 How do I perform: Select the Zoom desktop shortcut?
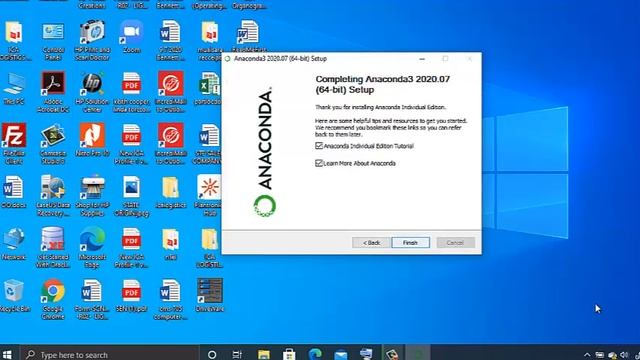tap(131, 38)
